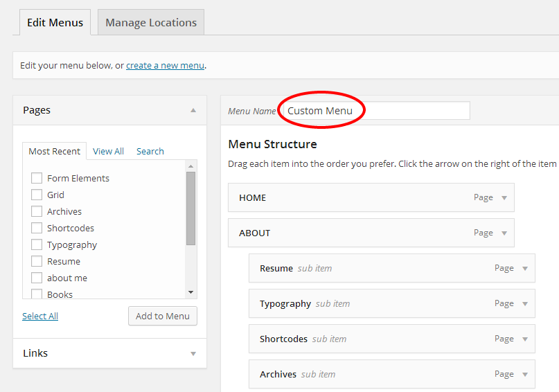
Task: Open the Edit Menus tab
Action: click(55, 23)
